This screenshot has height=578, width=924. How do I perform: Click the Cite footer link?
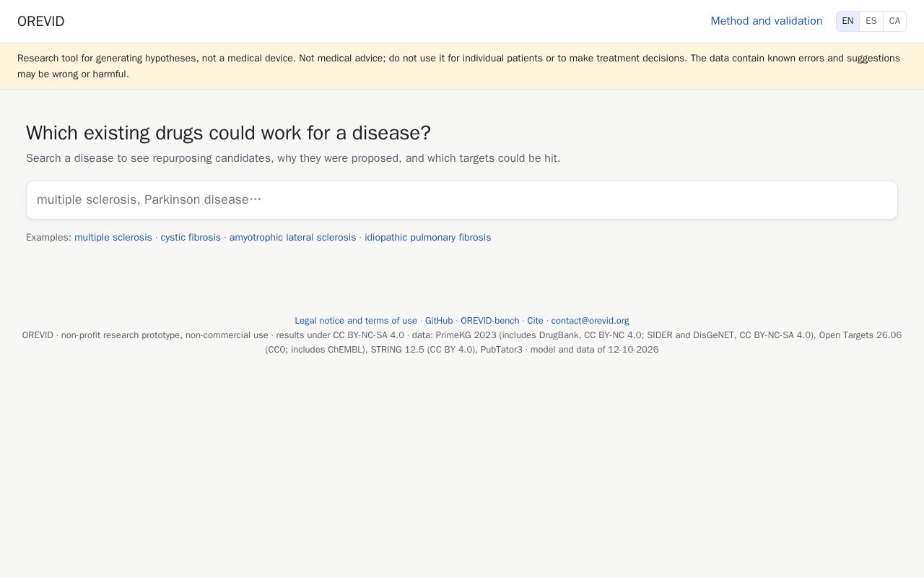[535, 321]
